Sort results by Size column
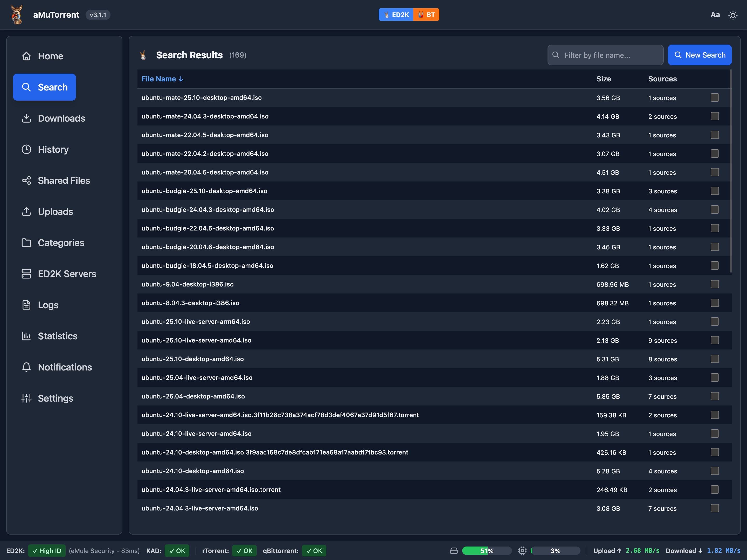The image size is (747, 560). coord(604,79)
